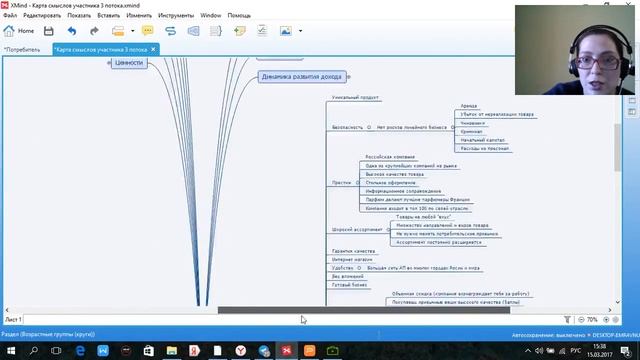The width and height of the screenshot is (640, 360).
Task: Open Yandex Browser from the taskbar
Action: coord(241,351)
